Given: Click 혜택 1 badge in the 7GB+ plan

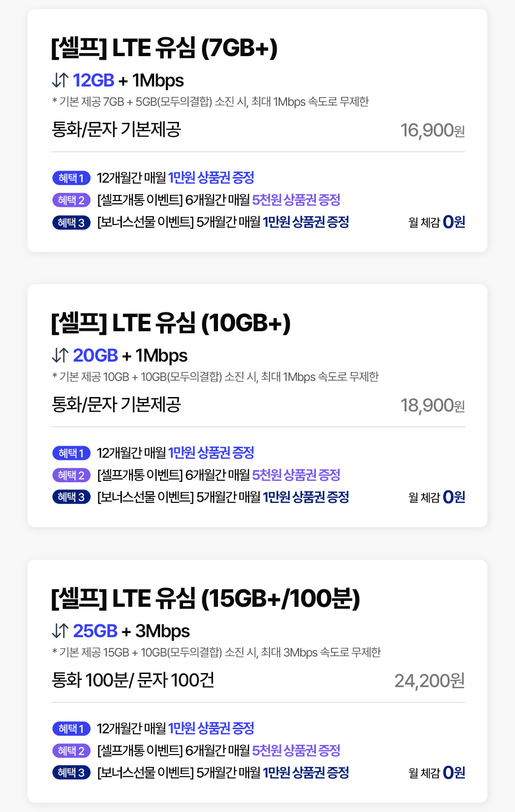Looking at the screenshot, I should 71,178.
